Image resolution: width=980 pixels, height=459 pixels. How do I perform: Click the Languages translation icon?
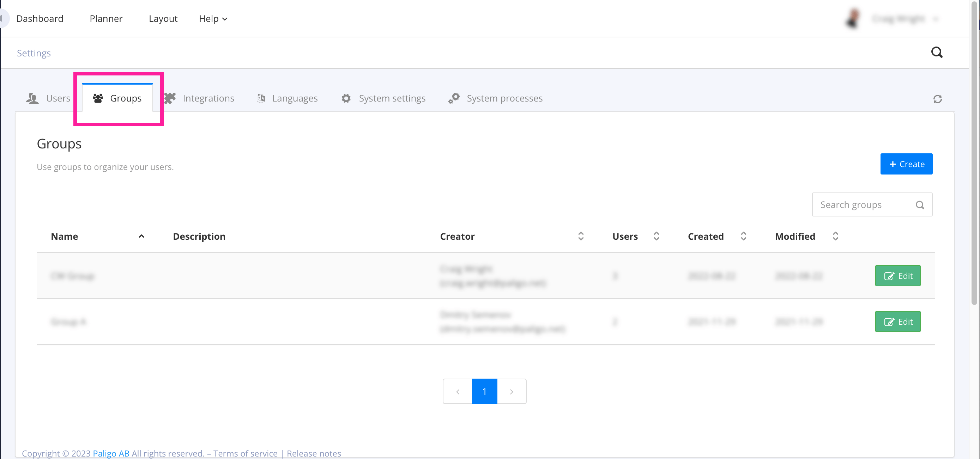(261, 98)
